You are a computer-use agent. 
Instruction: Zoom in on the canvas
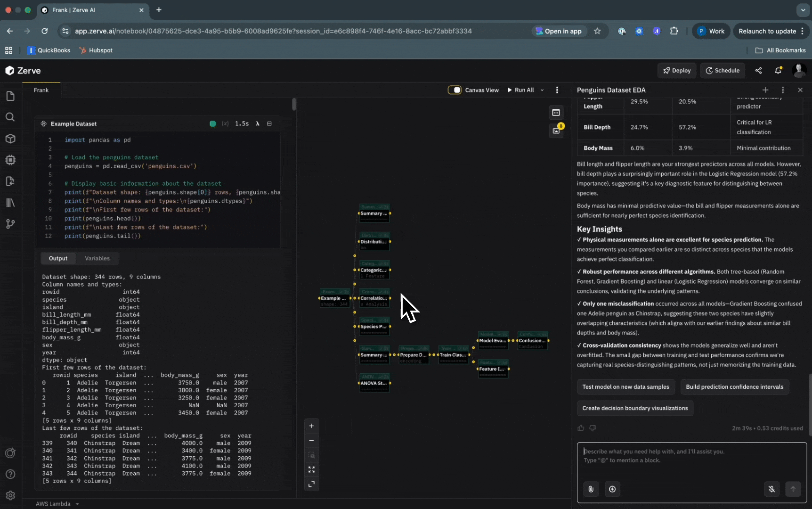pos(311,426)
